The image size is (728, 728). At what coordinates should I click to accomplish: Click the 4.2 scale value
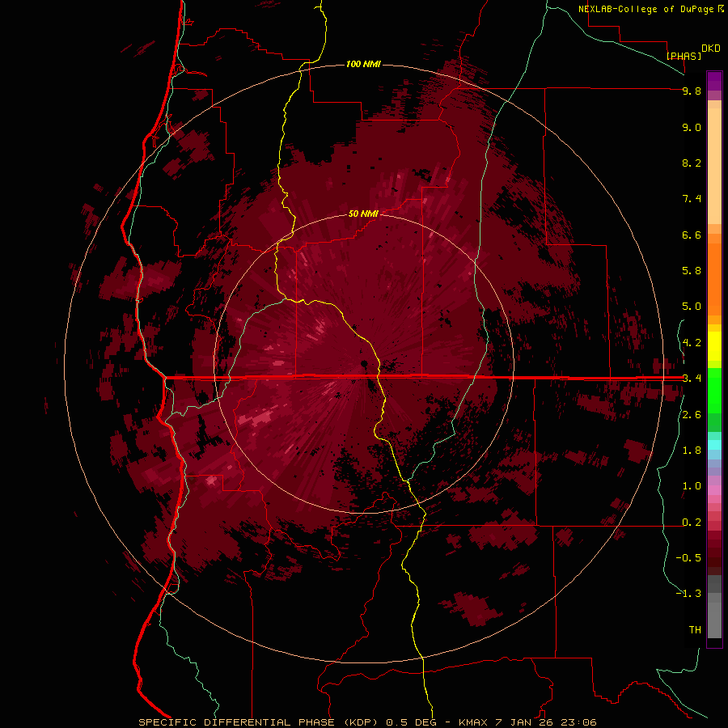tap(691, 343)
